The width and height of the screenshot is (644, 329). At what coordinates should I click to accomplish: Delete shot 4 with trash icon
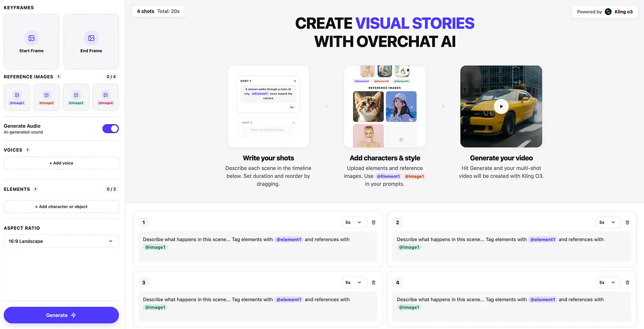[627, 282]
